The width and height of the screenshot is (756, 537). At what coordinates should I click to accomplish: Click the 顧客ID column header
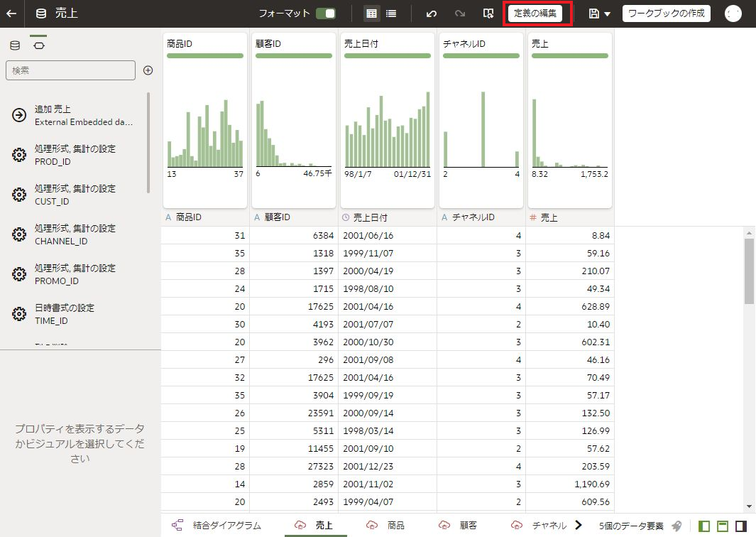coord(294,217)
